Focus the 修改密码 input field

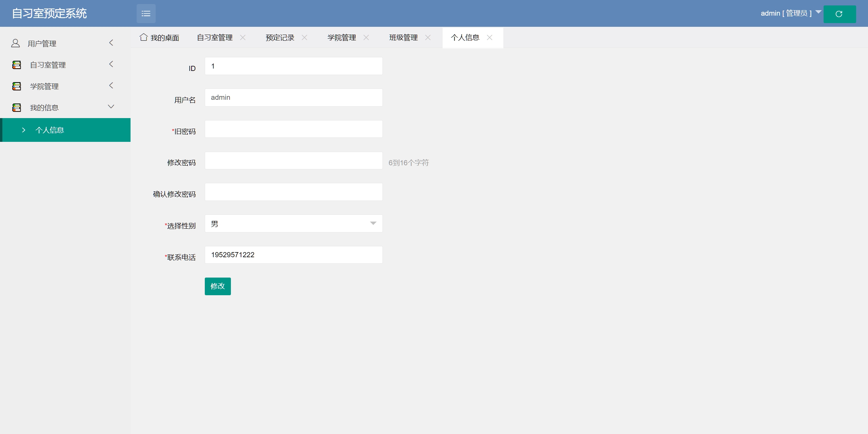(x=294, y=161)
